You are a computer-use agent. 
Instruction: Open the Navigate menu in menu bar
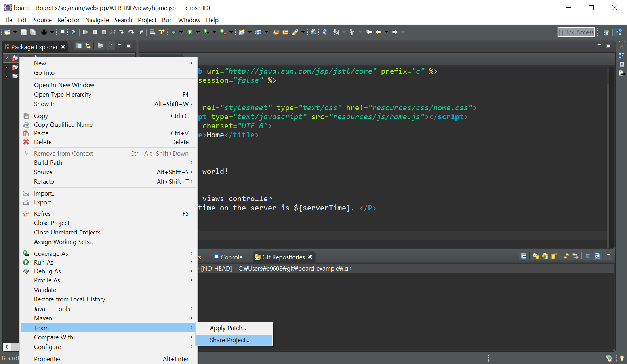(97, 20)
